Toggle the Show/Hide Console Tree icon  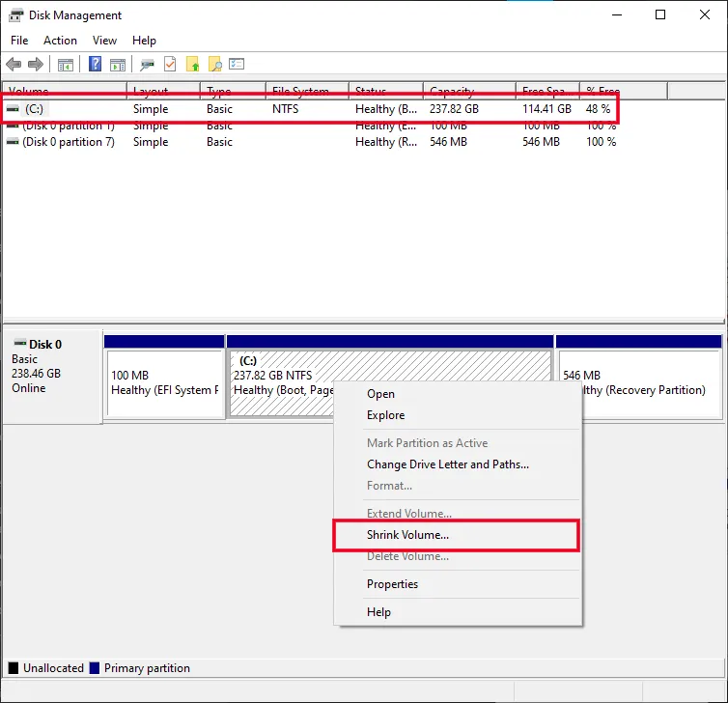click(x=66, y=65)
